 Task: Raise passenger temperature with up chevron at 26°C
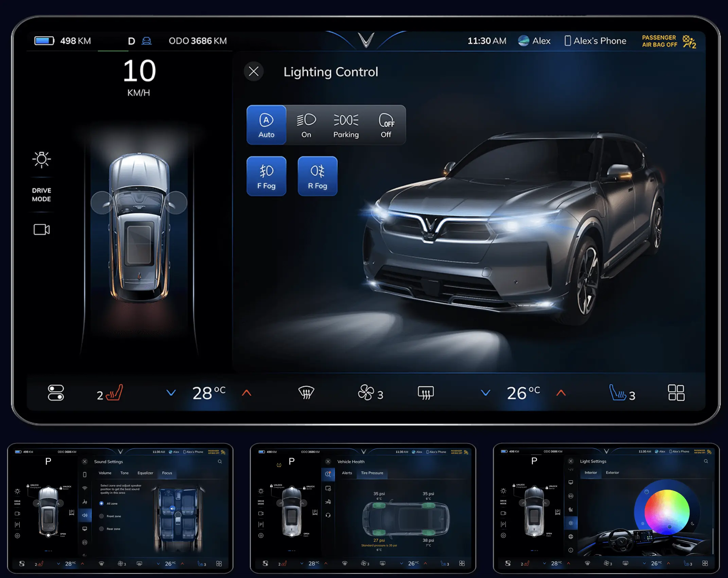pos(561,393)
